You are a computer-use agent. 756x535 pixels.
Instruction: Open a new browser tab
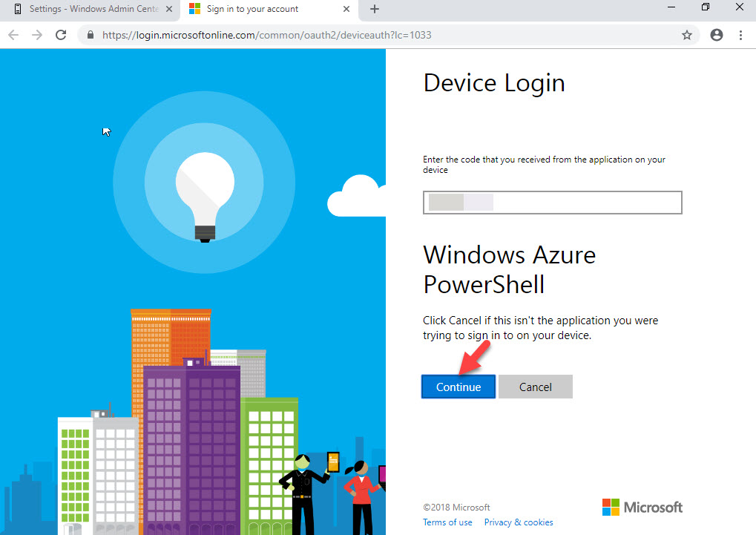pyautogui.click(x=375, y=9)
